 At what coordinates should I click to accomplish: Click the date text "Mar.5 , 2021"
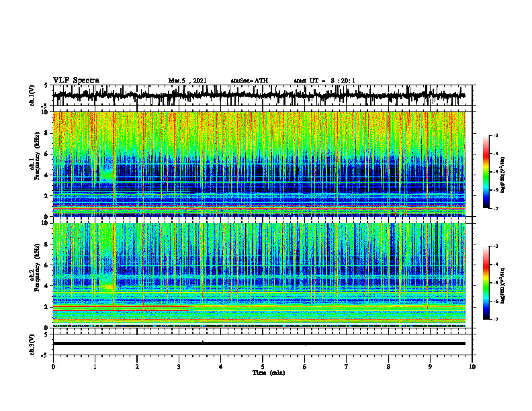187,81
